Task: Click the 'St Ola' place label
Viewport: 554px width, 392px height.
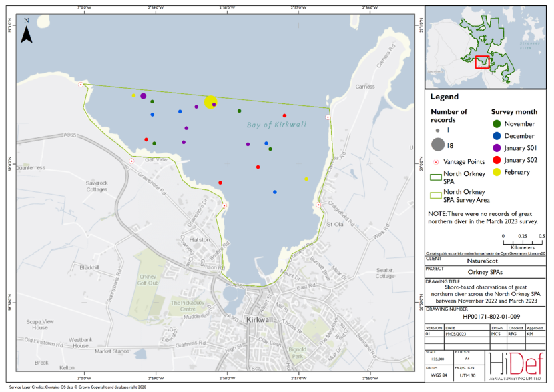Action: pos(335,225)
